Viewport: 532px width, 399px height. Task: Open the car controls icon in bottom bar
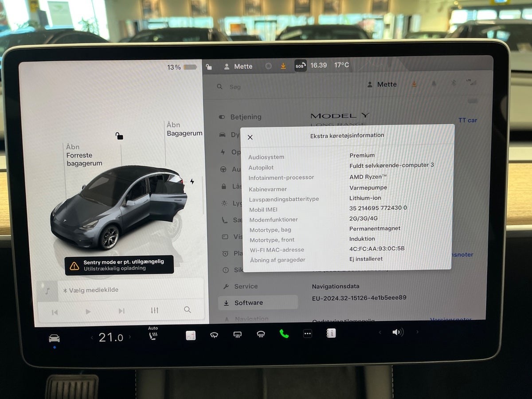[54, 338]
